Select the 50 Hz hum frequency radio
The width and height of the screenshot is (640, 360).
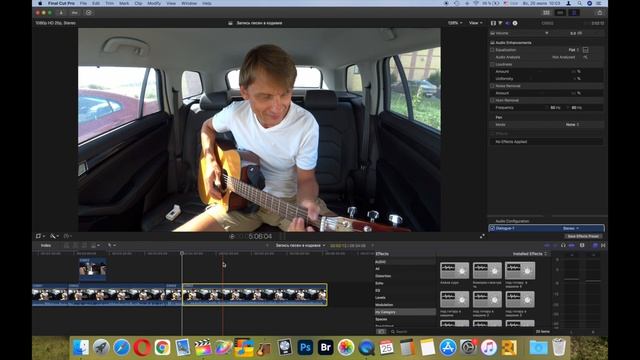(547, 108)
